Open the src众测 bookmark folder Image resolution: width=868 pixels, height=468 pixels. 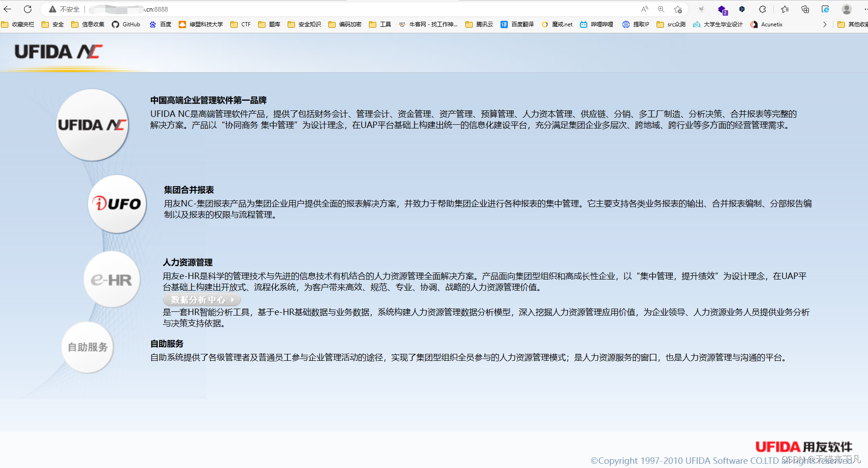(671, 24)
